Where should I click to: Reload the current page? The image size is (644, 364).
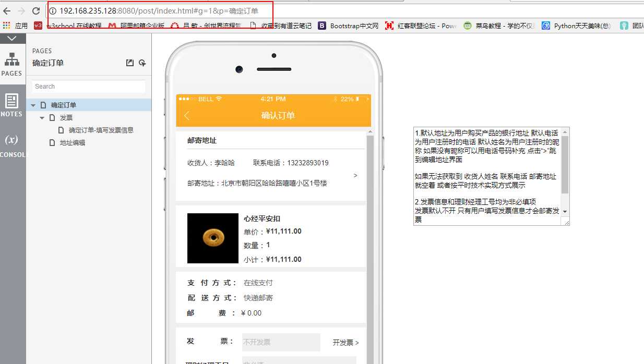[36, 11]
